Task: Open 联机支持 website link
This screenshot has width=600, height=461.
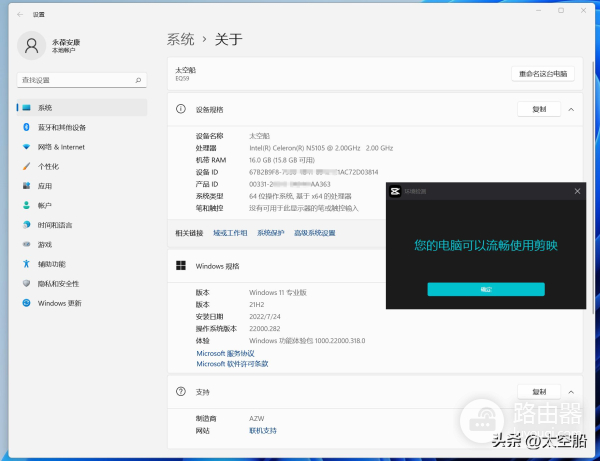Action: [x=262, y=431]
